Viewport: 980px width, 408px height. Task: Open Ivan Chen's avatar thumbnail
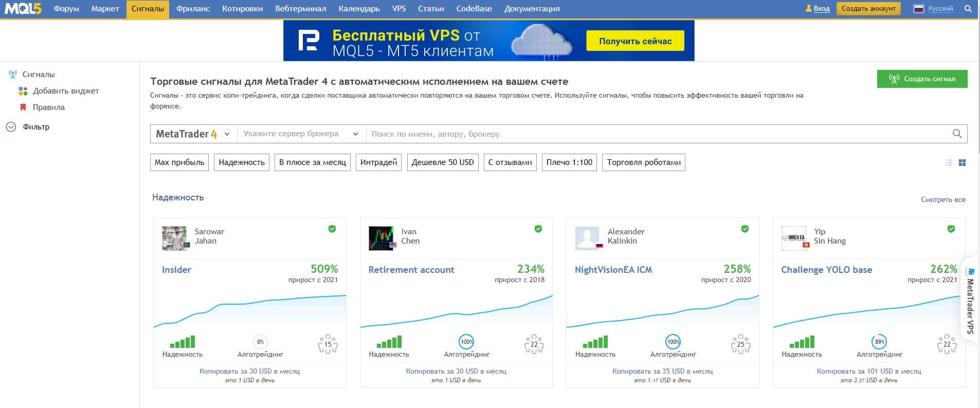pyautogui.click(x=382, y=238)
